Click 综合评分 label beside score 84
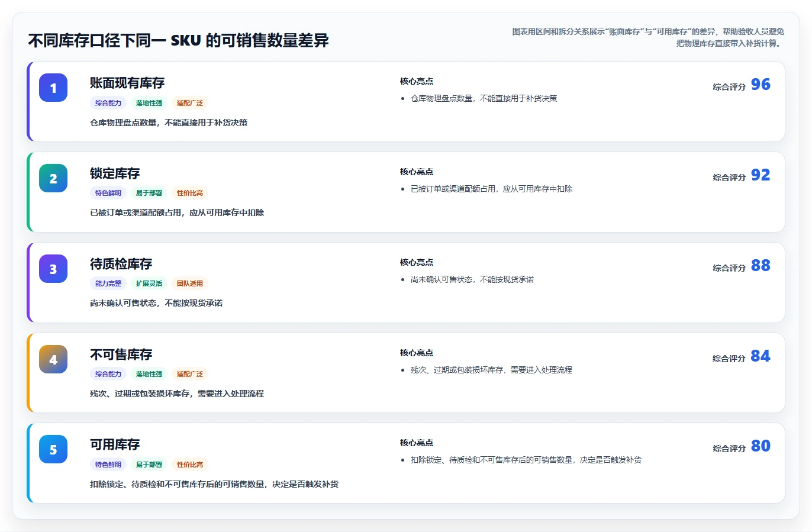The image size is (812, 532). coord(729,359)
